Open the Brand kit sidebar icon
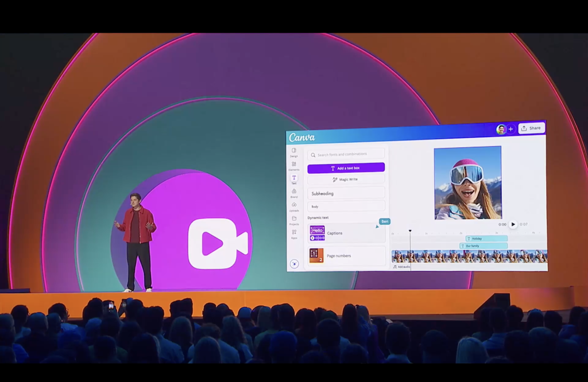 [x=294, y=192]
